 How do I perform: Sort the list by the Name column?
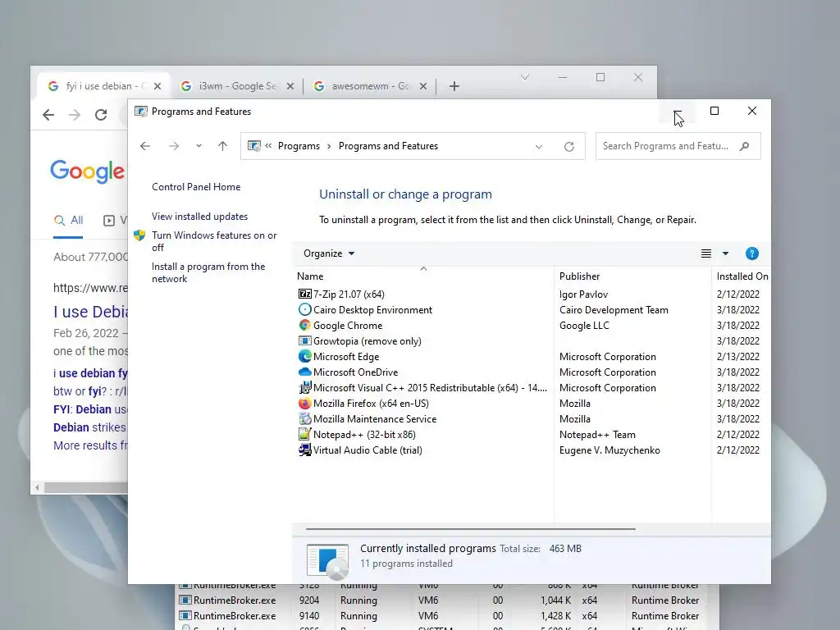click(x=423, y=276)
